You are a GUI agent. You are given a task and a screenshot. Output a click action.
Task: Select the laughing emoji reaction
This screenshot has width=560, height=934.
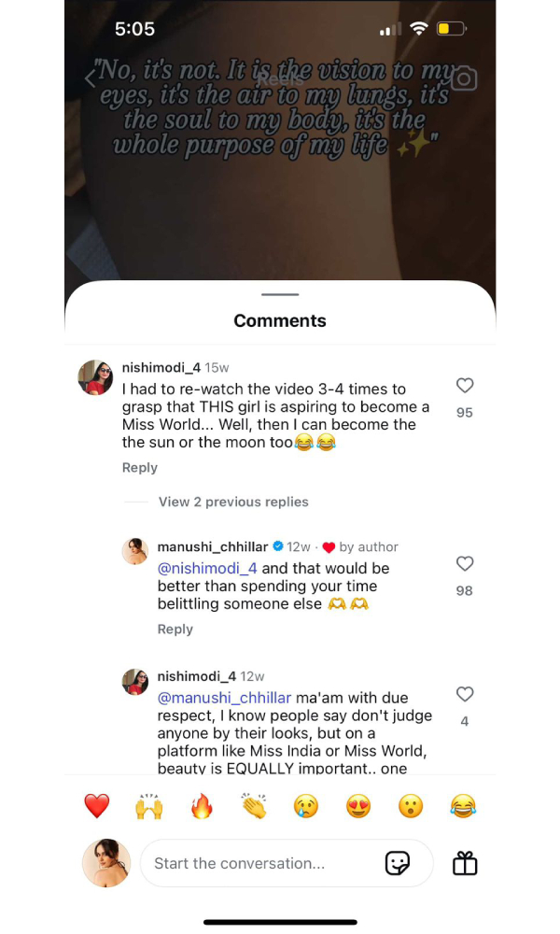(463, 805)
